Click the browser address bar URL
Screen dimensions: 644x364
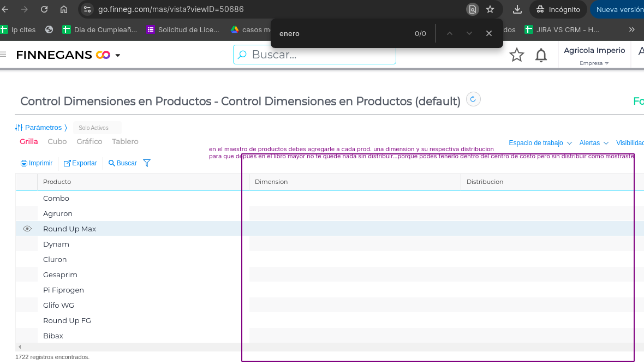pos(171,9)
